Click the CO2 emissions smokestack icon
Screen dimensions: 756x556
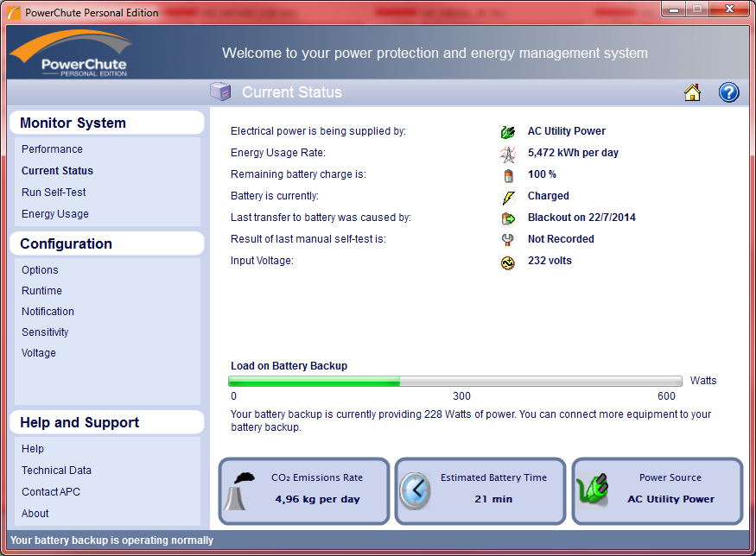[x=240, y=491]
